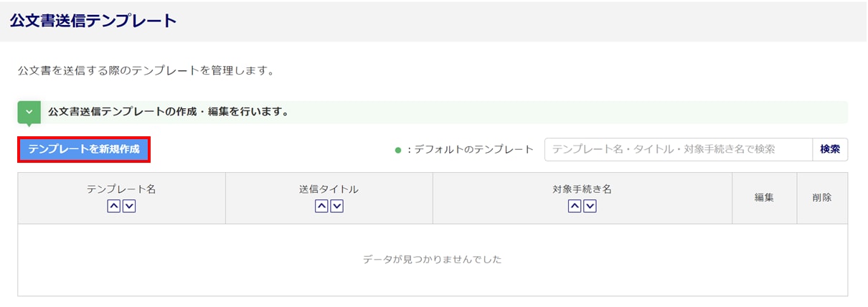Sort テンプレート名 column ascending
This screenshot has width=868, height=307.
[x=114, y=207]
